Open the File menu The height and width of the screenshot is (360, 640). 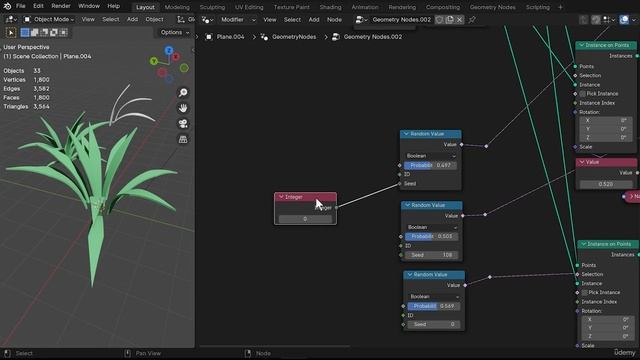click(x=20, y=6)
